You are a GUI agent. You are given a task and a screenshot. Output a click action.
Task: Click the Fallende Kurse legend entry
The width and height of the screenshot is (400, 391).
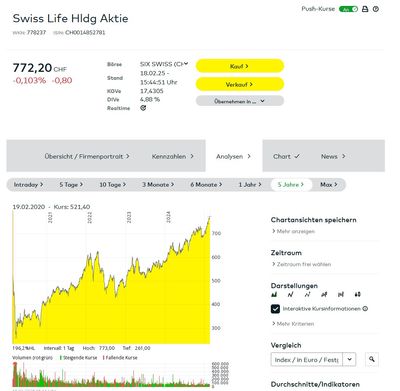click(120, 358)
